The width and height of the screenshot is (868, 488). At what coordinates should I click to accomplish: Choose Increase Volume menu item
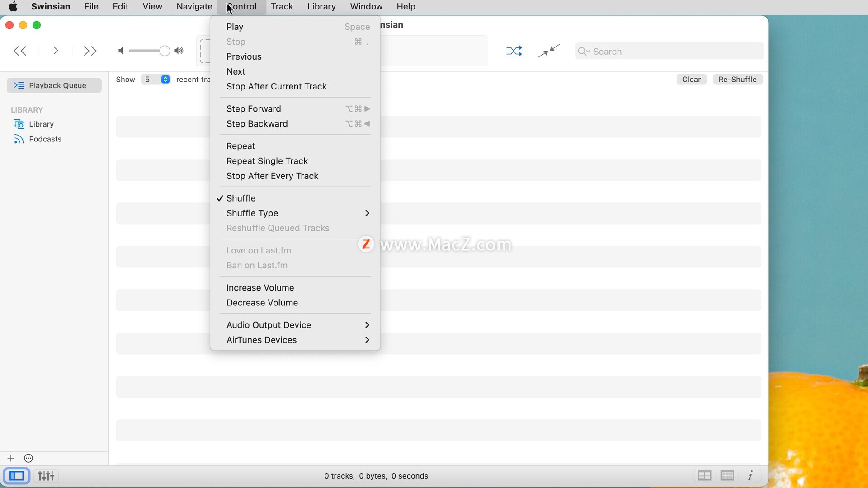pos(295,287)
